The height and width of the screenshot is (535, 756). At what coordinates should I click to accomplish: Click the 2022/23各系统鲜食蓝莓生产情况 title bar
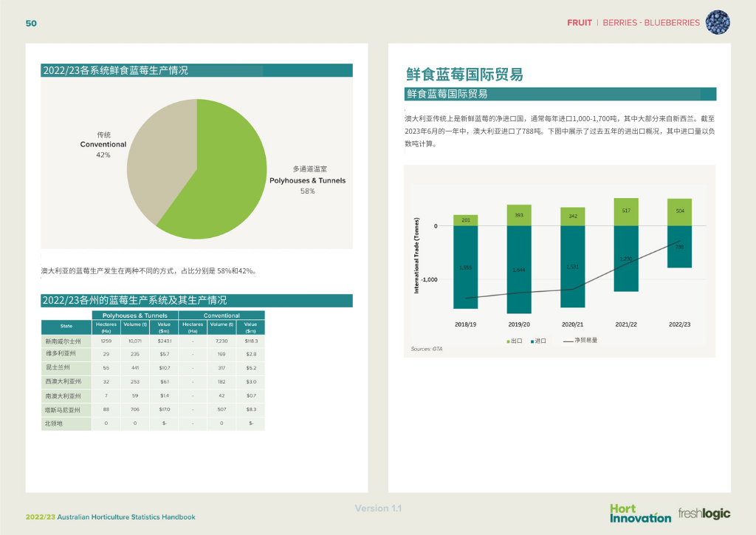(196, 70)
